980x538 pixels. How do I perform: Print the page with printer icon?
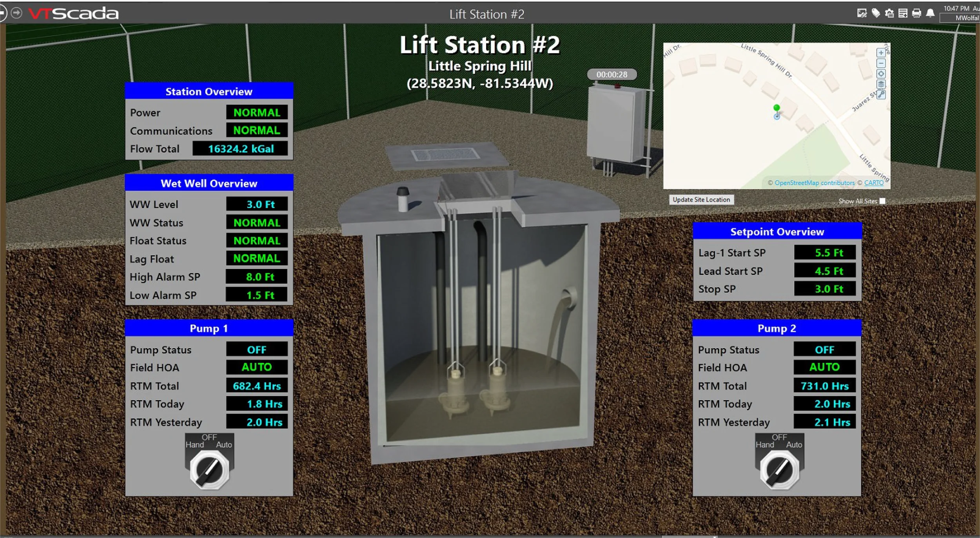[x=916, y=13]
